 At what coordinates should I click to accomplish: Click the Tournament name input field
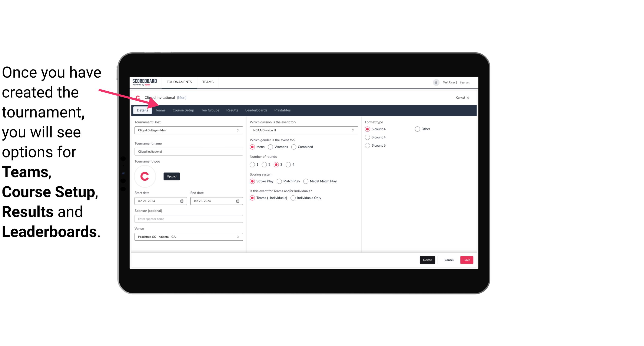click(x=189, y=152)
